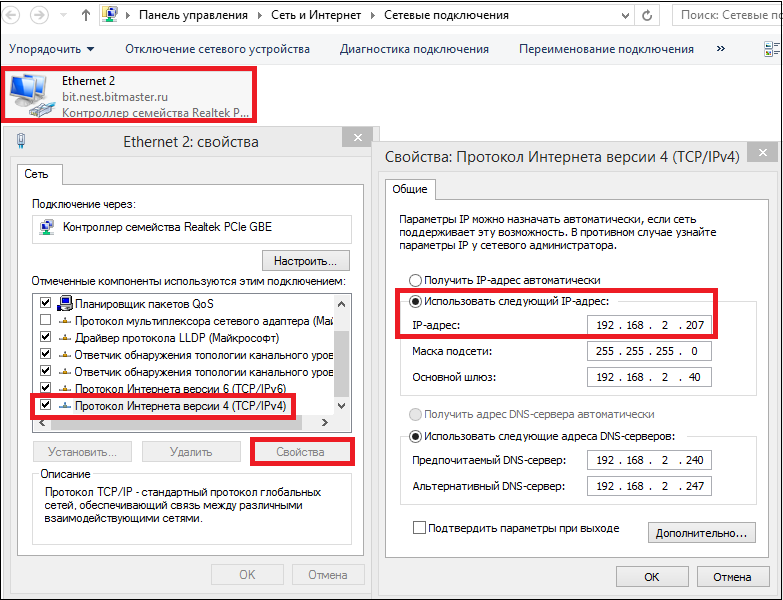Toggle Драйвер протокола LLDP checkbox
The width and height of the screenshot is (783, 600).
45,336
